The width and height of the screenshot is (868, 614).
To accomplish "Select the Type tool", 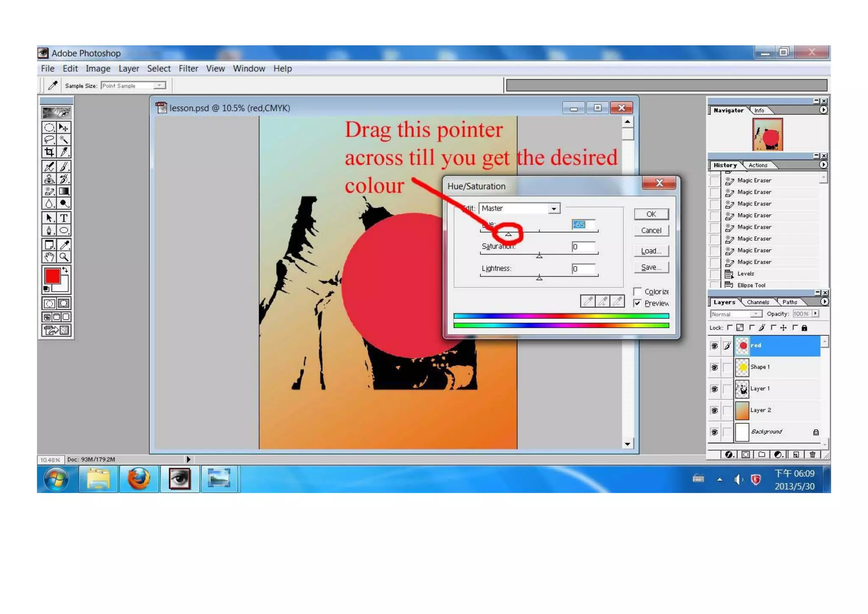I will 64,218.
